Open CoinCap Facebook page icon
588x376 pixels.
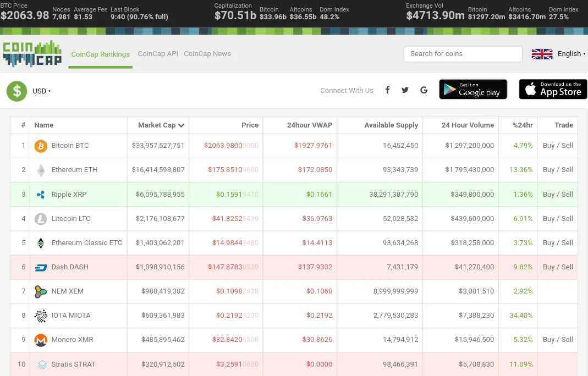[387, 90]
